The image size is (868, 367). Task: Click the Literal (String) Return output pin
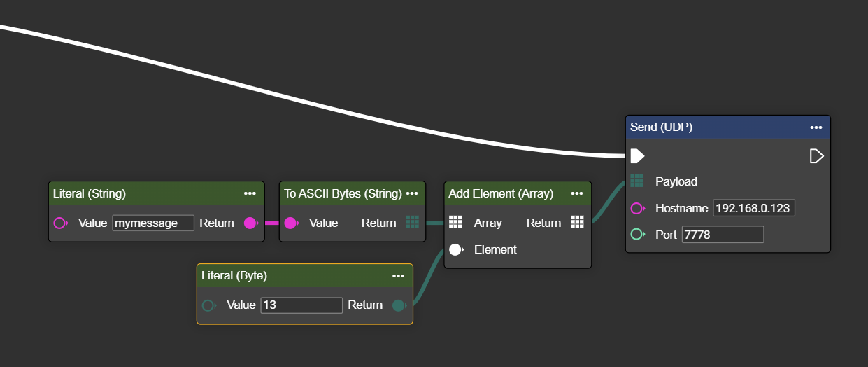250,223
